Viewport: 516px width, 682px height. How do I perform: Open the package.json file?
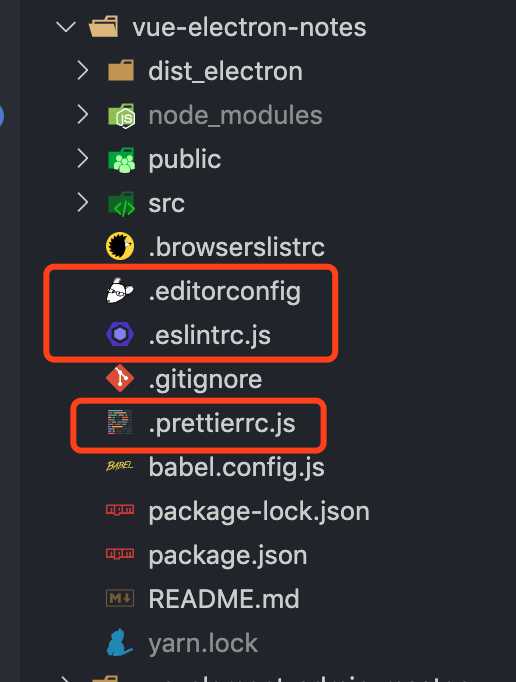(x=228, y=555)
